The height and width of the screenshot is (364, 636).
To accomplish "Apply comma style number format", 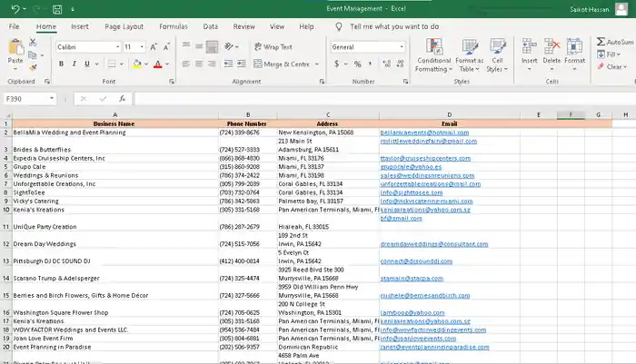I will click(370, 64).
